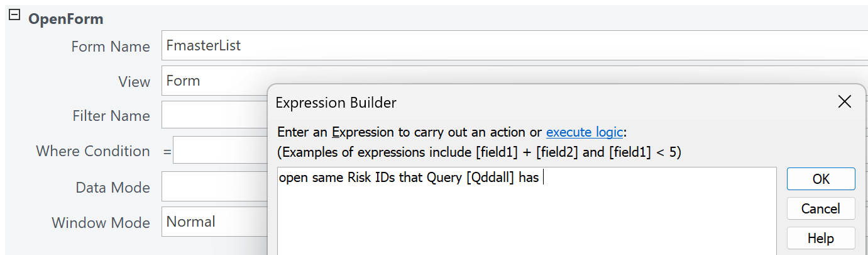
Task: Open Help in Expression Builder
Action: 820,238
